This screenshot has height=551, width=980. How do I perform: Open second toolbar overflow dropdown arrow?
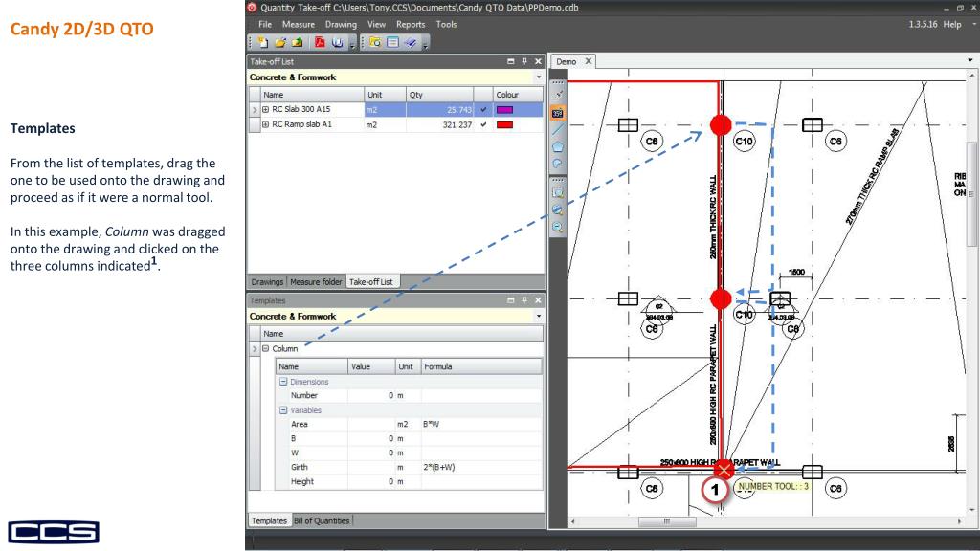(x=426, y=44)
